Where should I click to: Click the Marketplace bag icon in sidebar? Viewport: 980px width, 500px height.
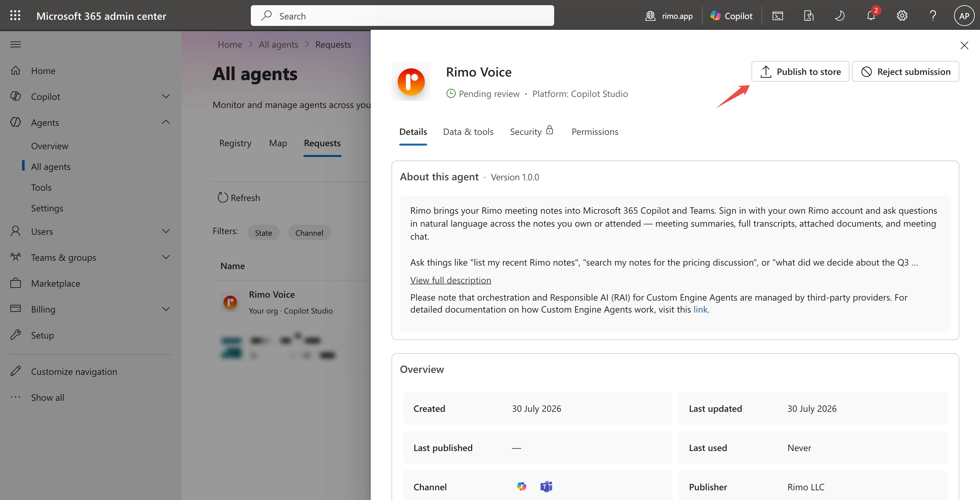click(x=16, y=283)
